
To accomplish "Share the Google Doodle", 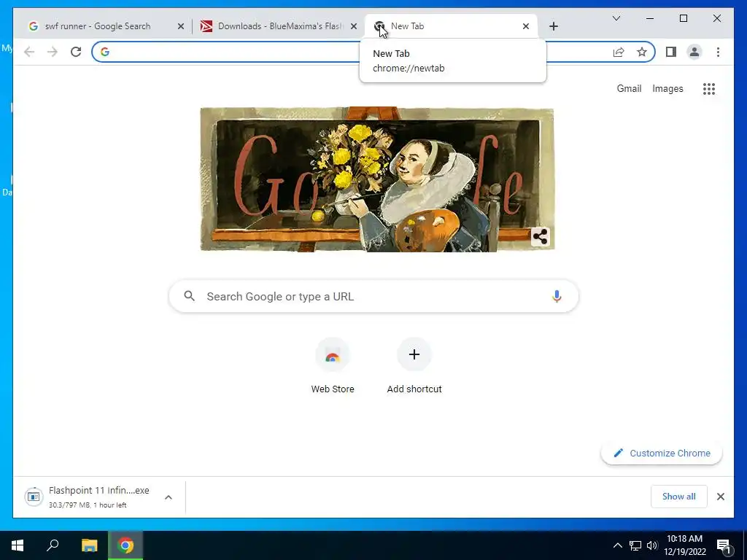I will [x=541, y=237].
